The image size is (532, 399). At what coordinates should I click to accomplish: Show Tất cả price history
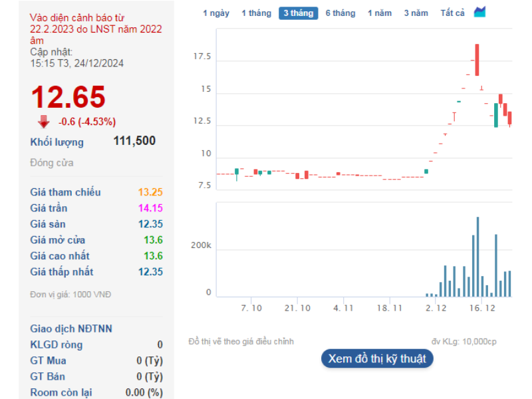click(x=452, y=13)
